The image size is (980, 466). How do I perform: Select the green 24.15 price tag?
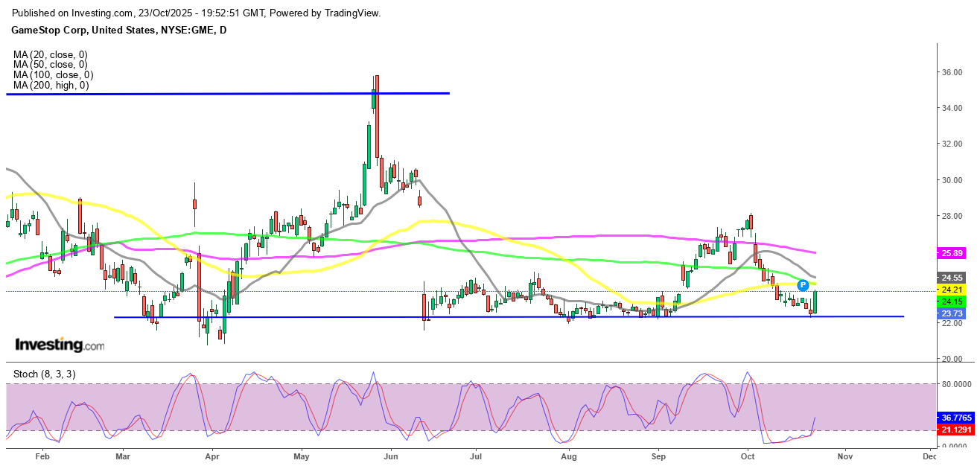coord(953,301)
